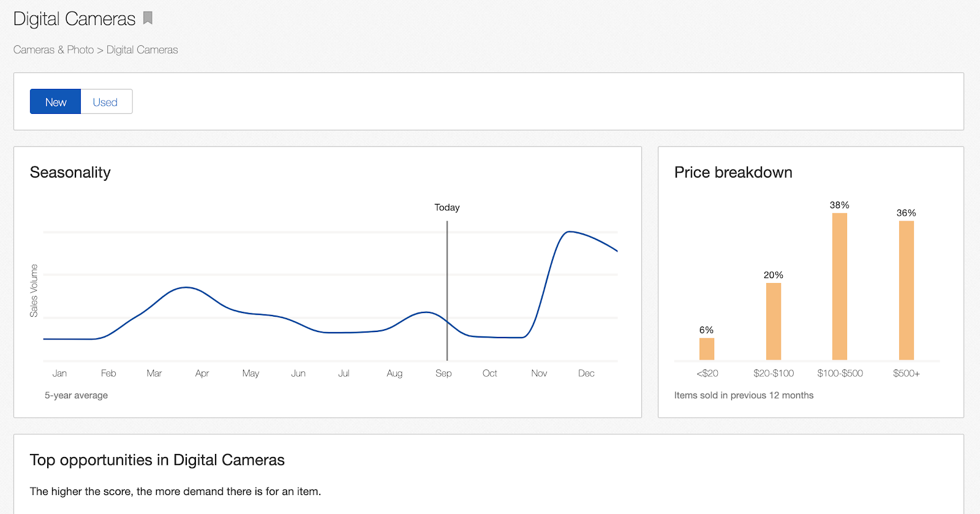Select the <$20 price bar
980x514 pixels.
coord(707,349)
